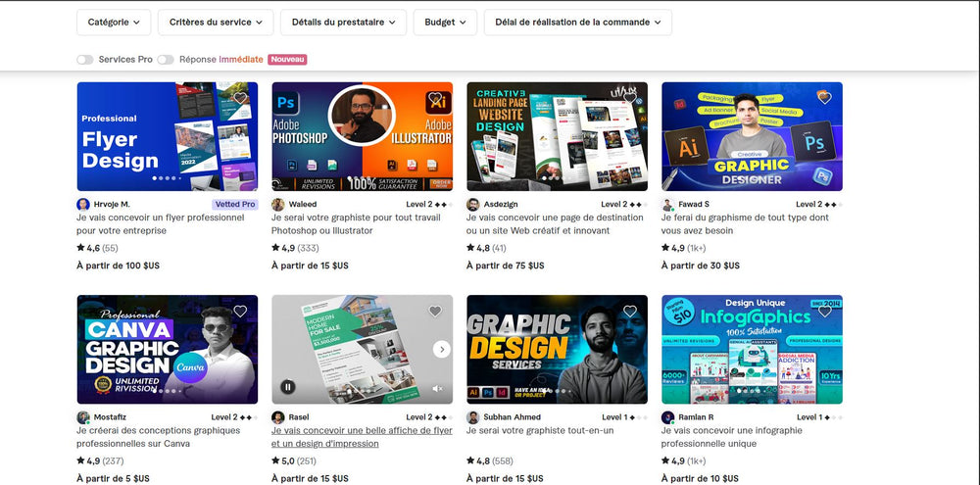
Task: Like the Canva Graphic Design gig heart
Action: [x=241, y=312]
